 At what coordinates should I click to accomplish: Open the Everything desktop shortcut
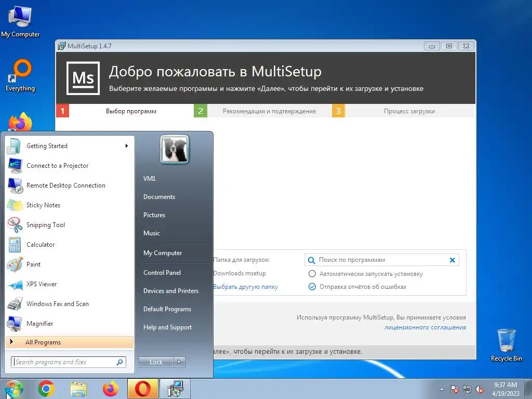point(20,75)
